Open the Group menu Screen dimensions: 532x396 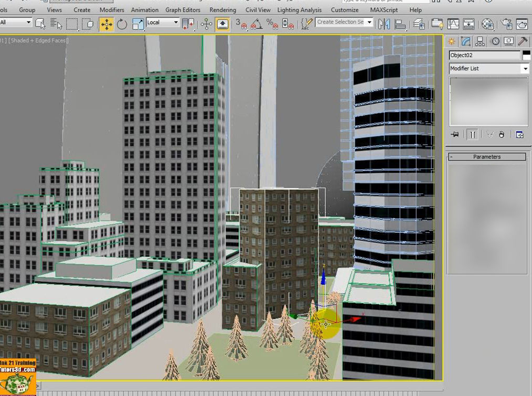pos(27,10)
